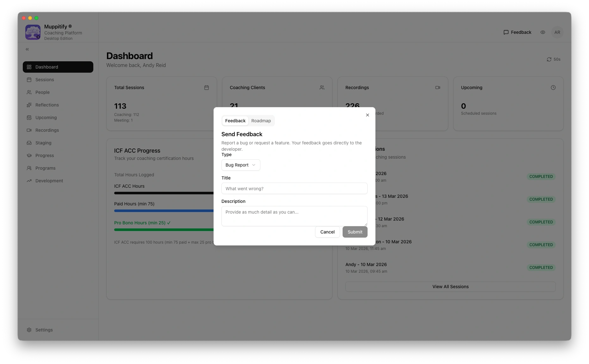Collapse the sidebar with the double chevron
Image resolution: width=589 pixels, height=364 pixels.
(x=27, y=49)
